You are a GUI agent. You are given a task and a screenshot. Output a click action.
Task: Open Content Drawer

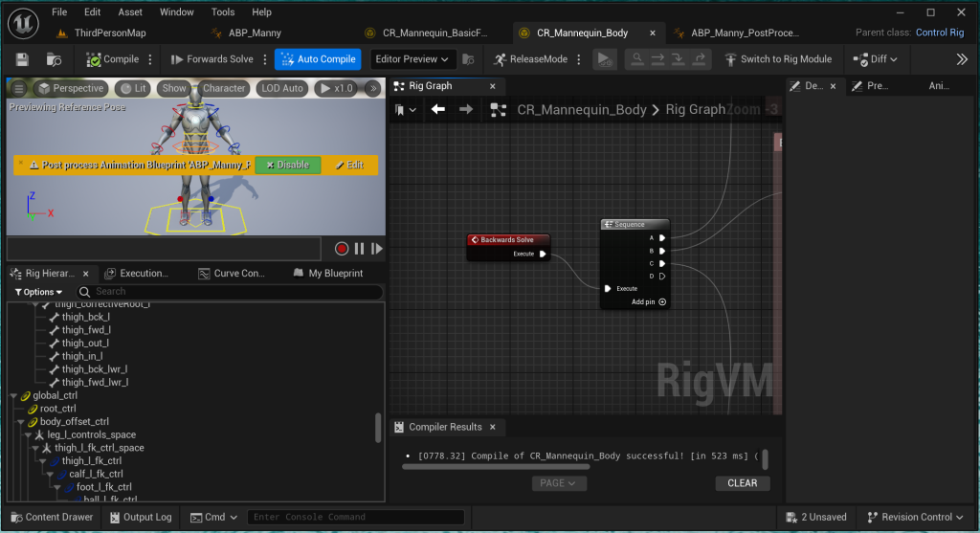coord(52,518)
